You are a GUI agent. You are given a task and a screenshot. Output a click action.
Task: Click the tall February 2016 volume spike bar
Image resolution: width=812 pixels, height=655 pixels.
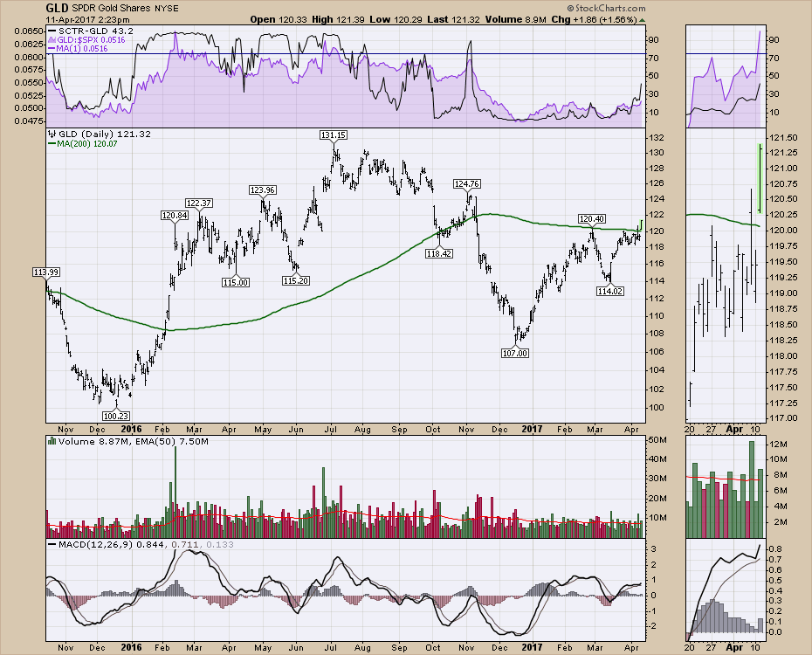(x=175, y=492)
